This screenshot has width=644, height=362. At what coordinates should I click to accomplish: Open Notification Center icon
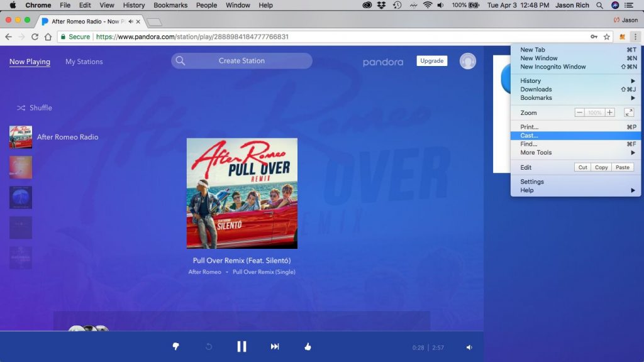pos(629,5)
